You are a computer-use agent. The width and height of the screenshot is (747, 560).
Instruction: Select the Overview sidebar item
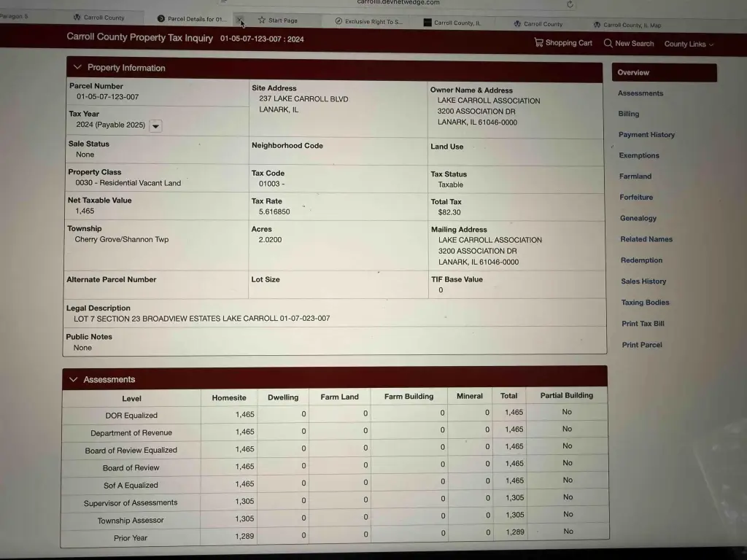(x=633, y=72)
